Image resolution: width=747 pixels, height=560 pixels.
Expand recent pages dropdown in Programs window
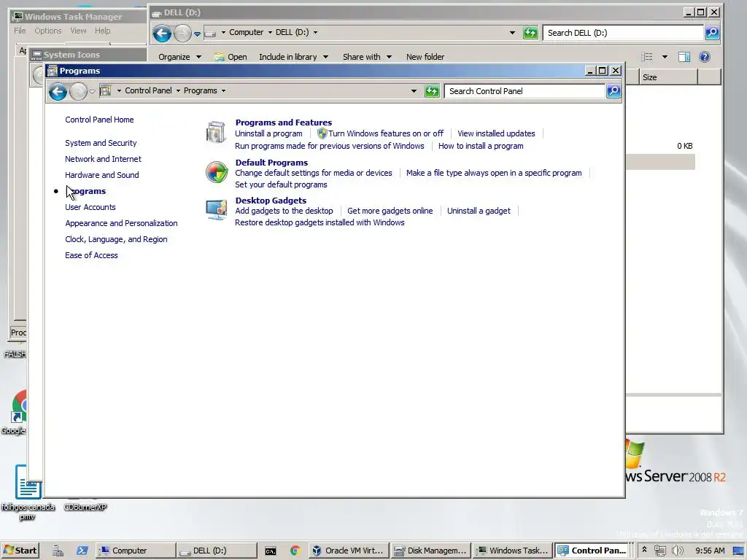93,91
